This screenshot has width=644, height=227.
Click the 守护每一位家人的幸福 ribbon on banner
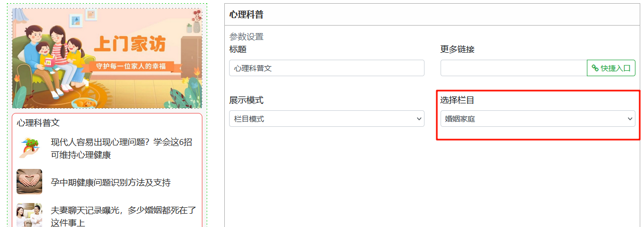[x=132, y=67]
